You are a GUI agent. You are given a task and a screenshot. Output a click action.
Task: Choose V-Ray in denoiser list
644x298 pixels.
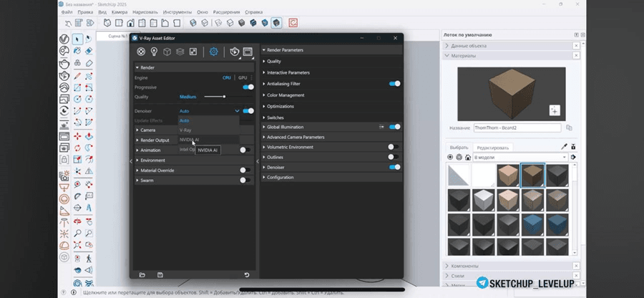[x=209, y=130]
